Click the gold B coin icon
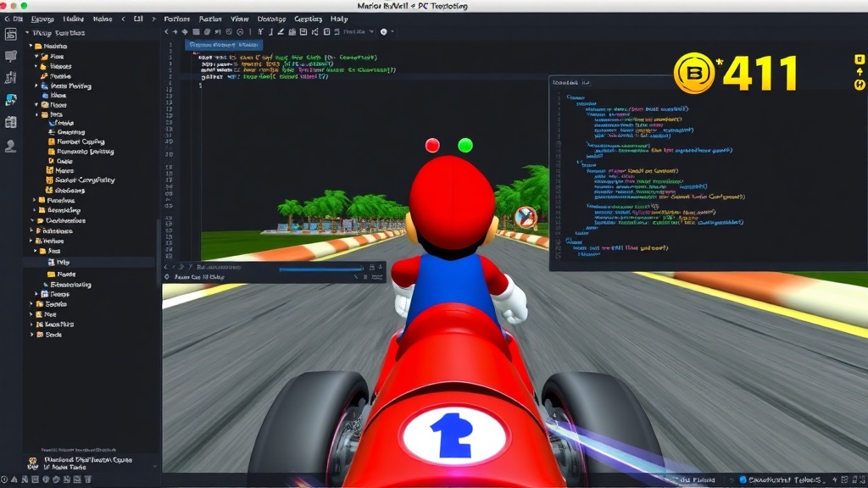 click(x=694, y=73)
